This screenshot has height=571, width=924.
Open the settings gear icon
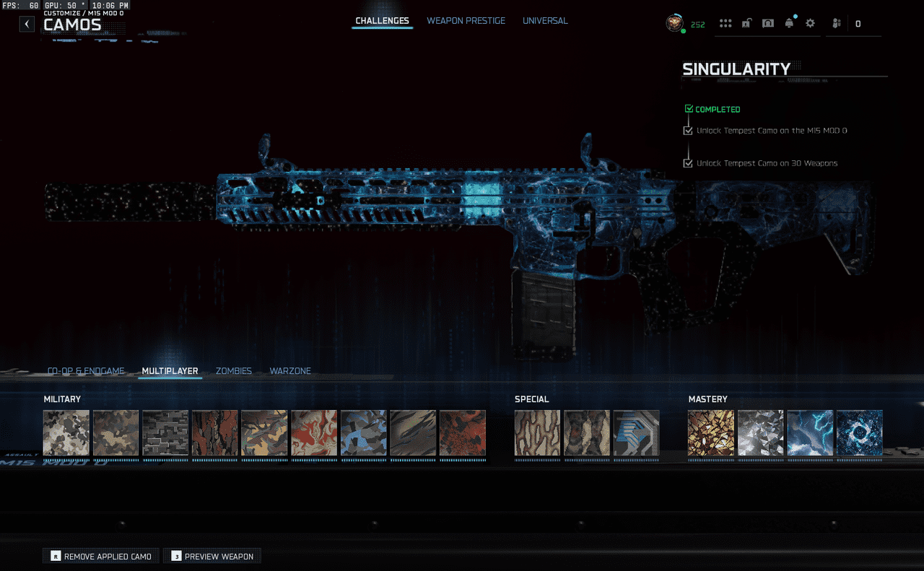[810, 24]
